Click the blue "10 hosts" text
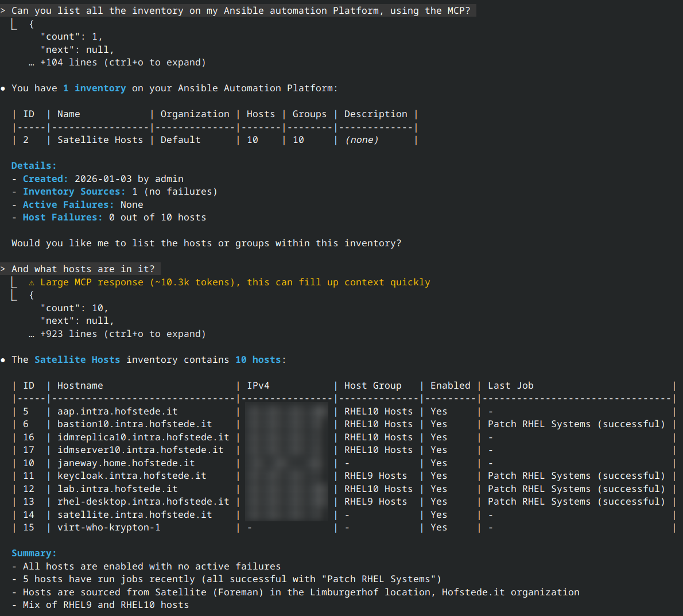Screen dimensions: 683x616 [258, 360]
